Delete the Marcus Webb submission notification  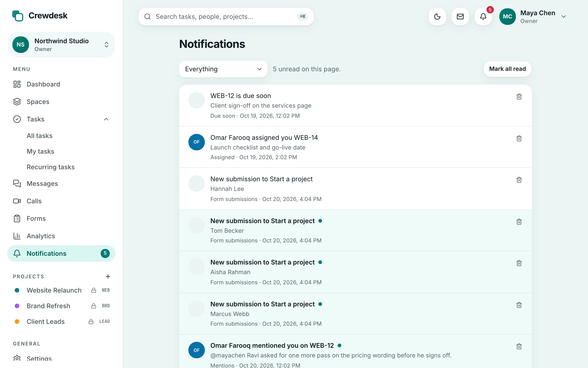pyautogui.click(x=519, y=305)
